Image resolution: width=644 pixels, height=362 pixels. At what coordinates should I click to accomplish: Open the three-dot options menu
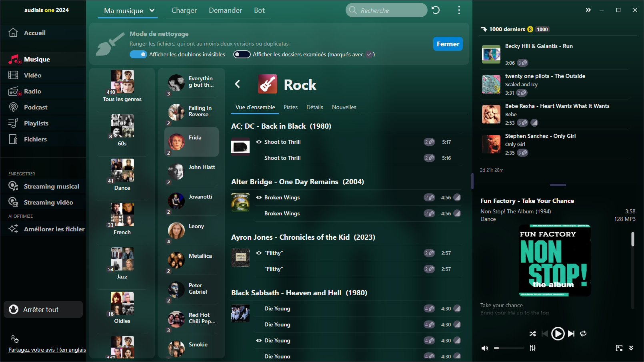pos(459,10)
